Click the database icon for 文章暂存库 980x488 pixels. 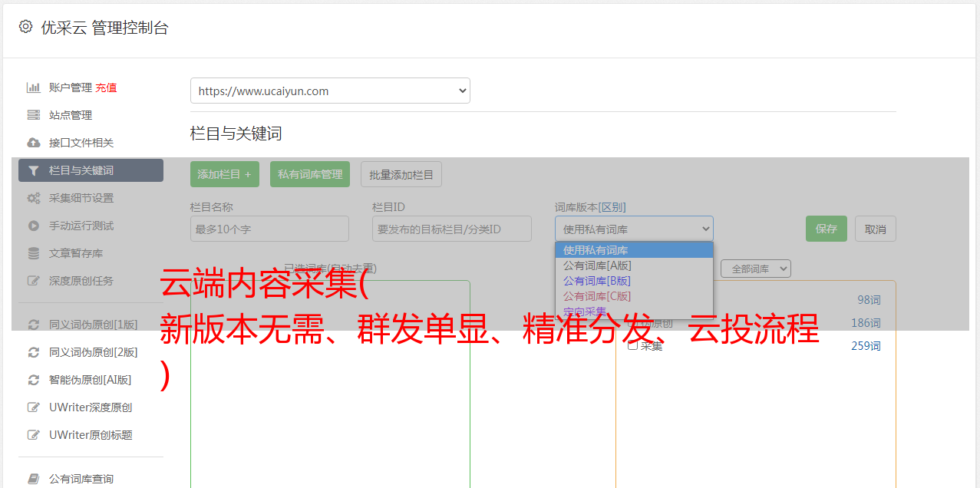[x=34, y=253]
